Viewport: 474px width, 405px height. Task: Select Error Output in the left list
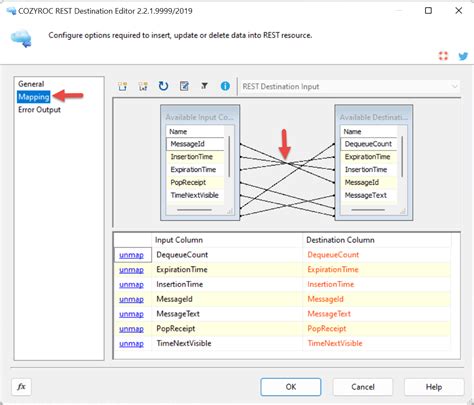39,110
